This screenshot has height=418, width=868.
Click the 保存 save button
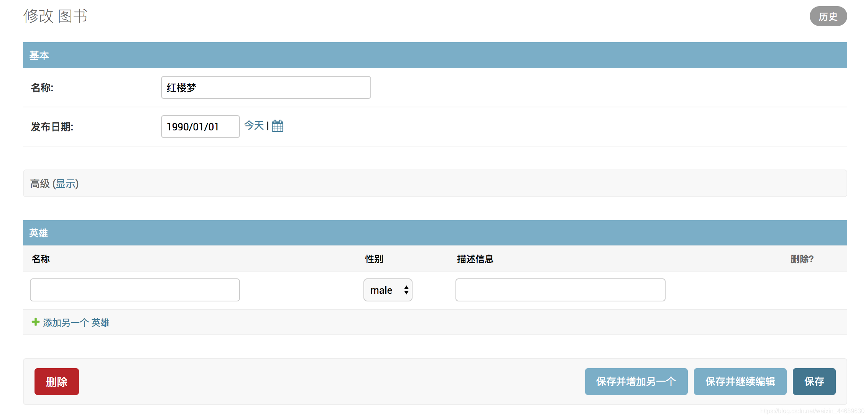[814, 382]
